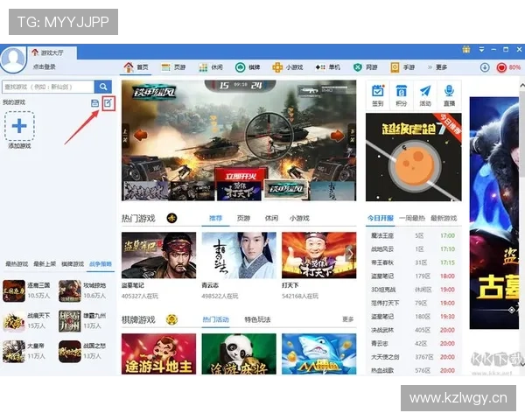Click the save icon beside 我的游戏

pyautogui.click(x=94, y=103)
